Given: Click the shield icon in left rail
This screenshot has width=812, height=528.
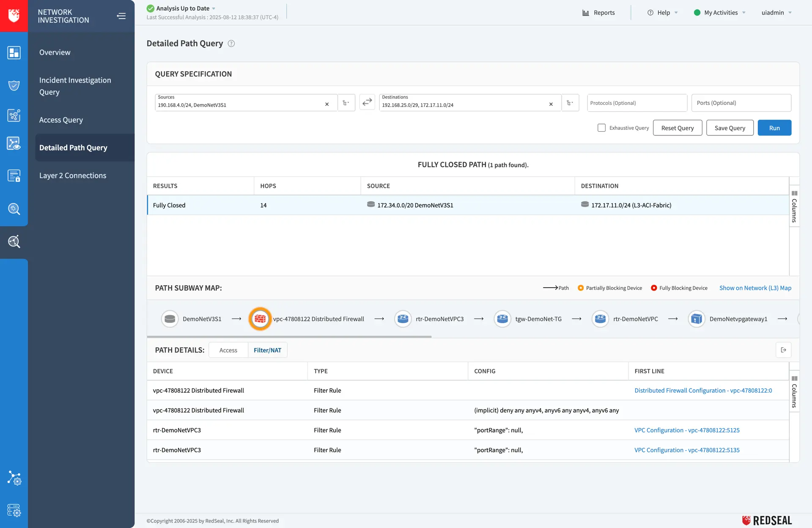Looking at the screenshot, I should pos(14,85).
